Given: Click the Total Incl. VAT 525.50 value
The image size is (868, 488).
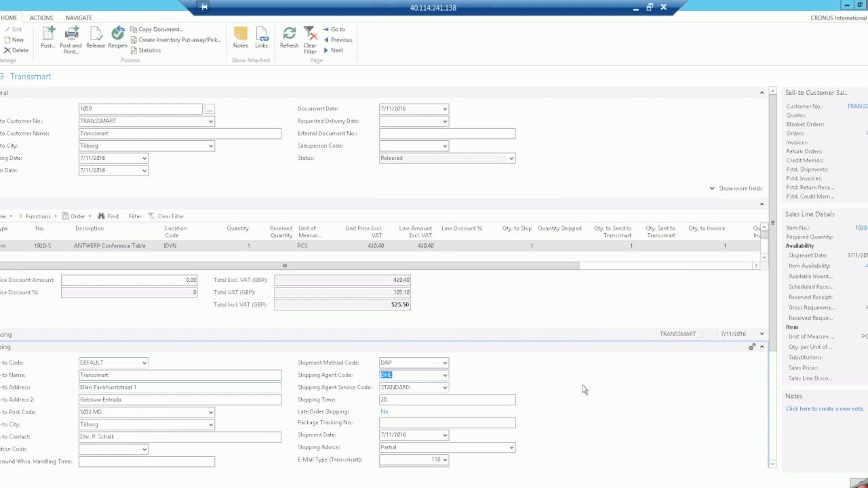Looking at the screenshot, I should tap(342, 305).
